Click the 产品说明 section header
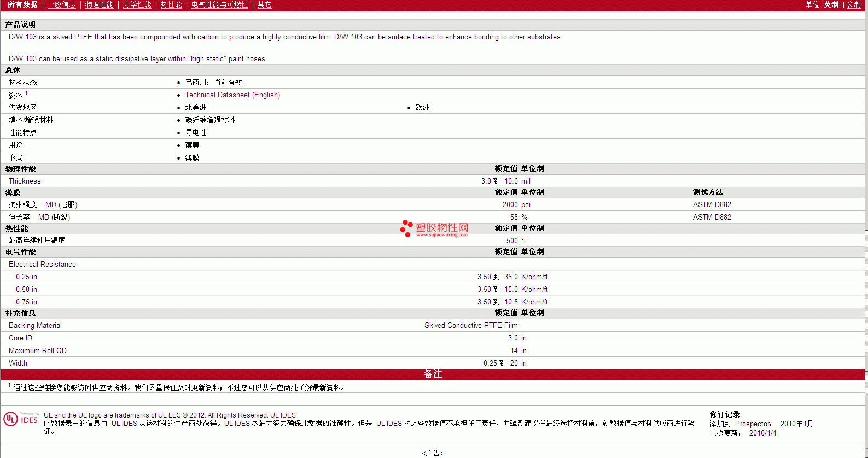This screenshot has height=458, width=868. [20, 25]
